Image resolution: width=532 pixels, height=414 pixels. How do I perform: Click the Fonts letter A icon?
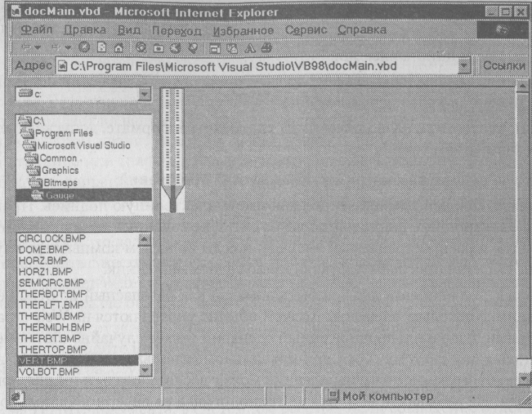coord(250,48)
